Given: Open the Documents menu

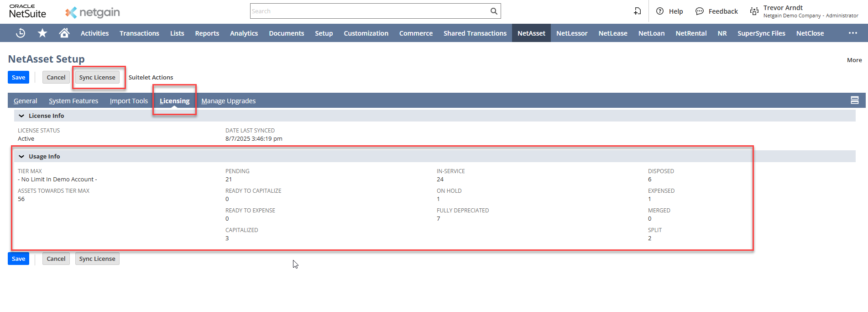Looking at the screenshot, I should click(x=286, y=33).
